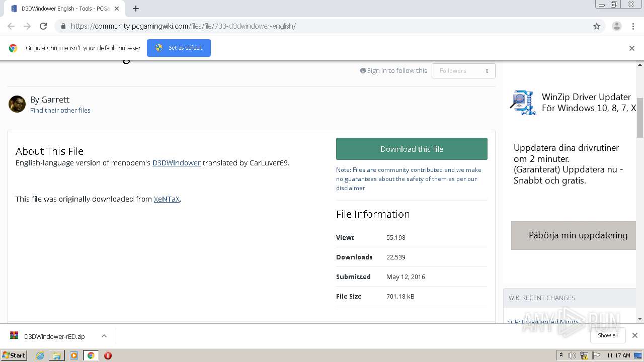The width and height of the screenshot is (644, 362).
Task: Launch Internet Explorer from the taskbar
Action: pos(40,355)
